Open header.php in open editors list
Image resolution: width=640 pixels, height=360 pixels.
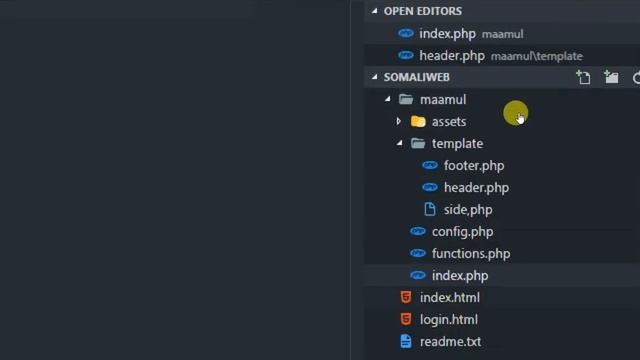click(x=502, y=56)
